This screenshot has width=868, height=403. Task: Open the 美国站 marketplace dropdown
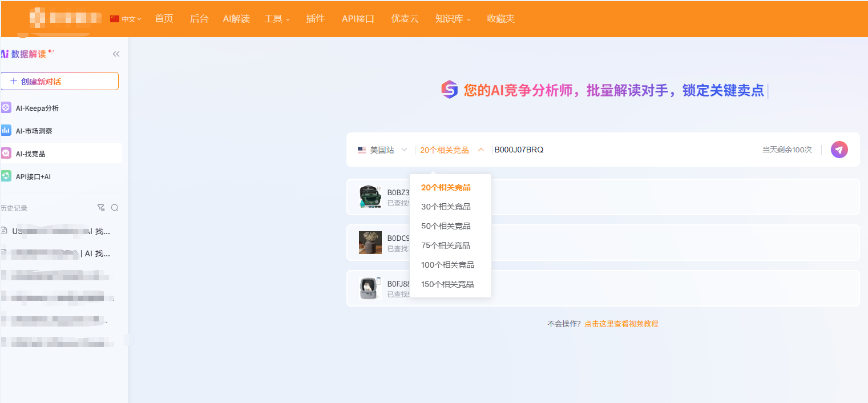382,150
